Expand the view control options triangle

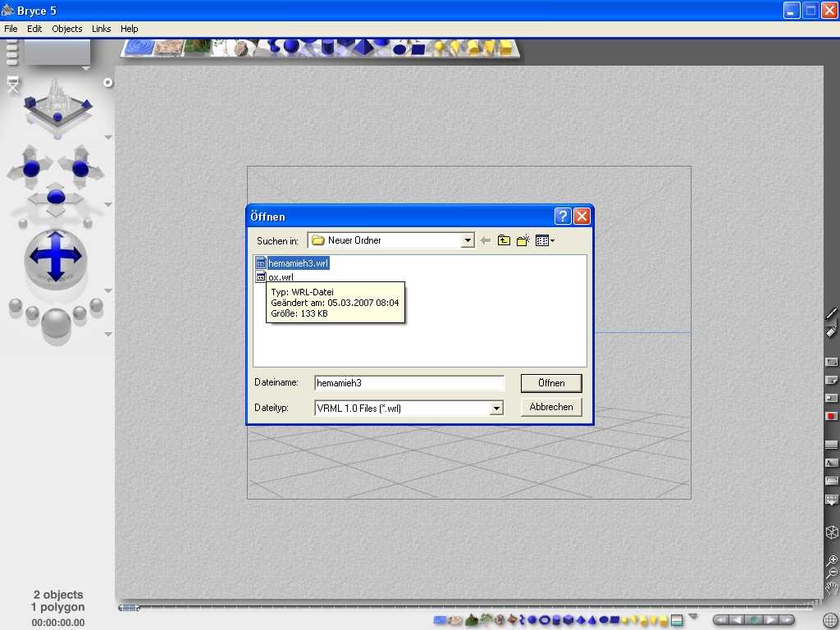click(107, 138)
